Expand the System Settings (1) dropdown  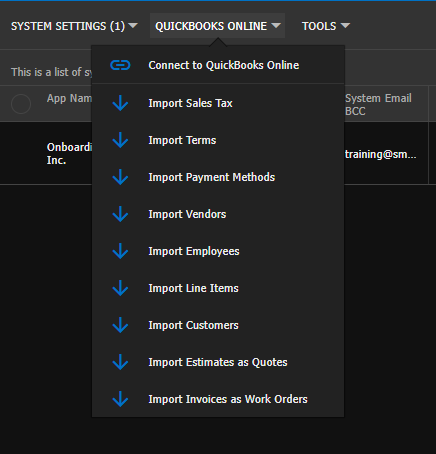74,26
